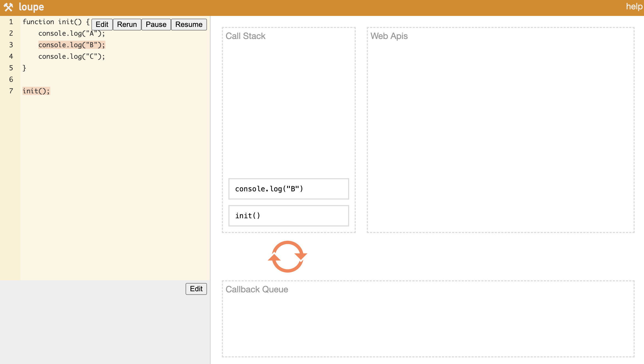Click the console.log("A") code line
This screenshot has width=644, height=364.
tap(72, 33)
